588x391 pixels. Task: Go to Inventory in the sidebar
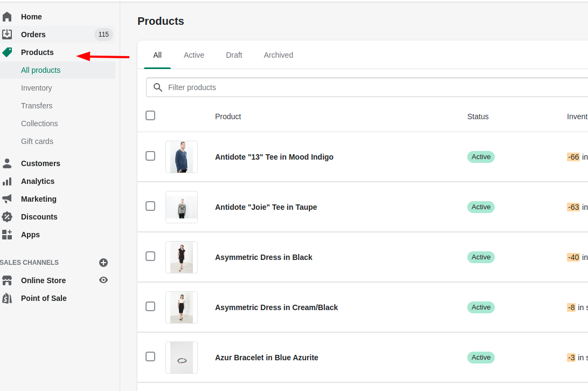click(37, 88)
